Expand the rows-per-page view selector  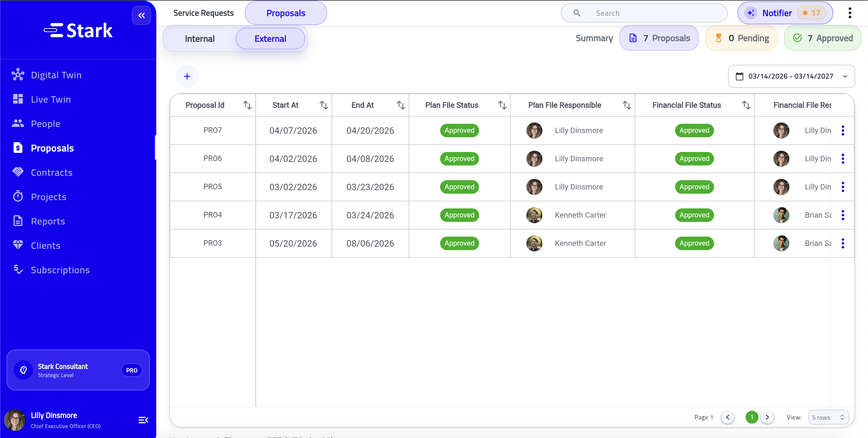click(x=829, y=417)
